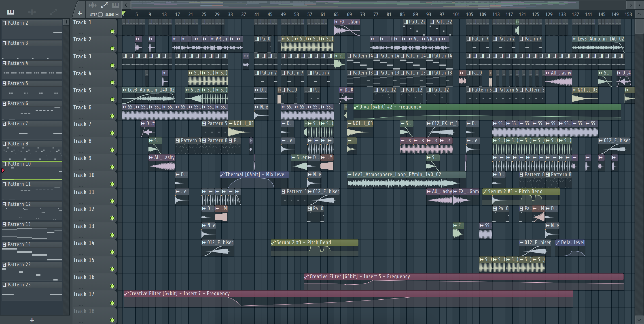
Task: Toggle the SLIDE option
Action: tap(117, 15)
